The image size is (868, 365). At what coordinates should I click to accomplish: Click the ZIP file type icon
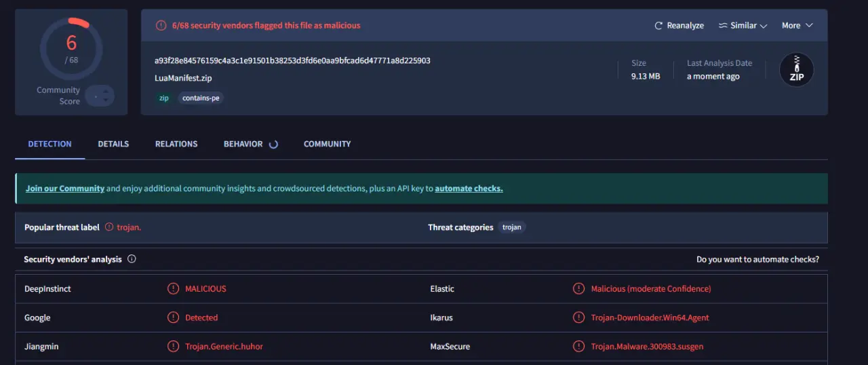796,70
